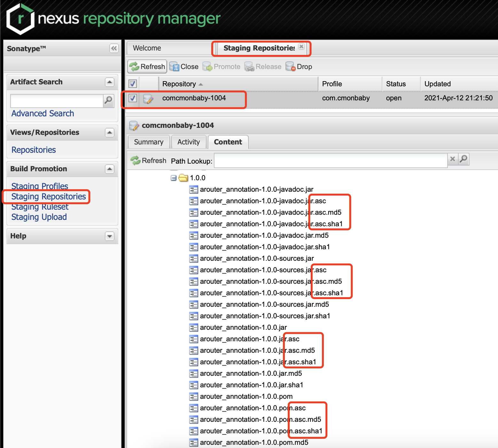Open the Staging Upload link
The height and width of the screenshot is (448, 498).
pyautogui.click(x=39, y=217)
